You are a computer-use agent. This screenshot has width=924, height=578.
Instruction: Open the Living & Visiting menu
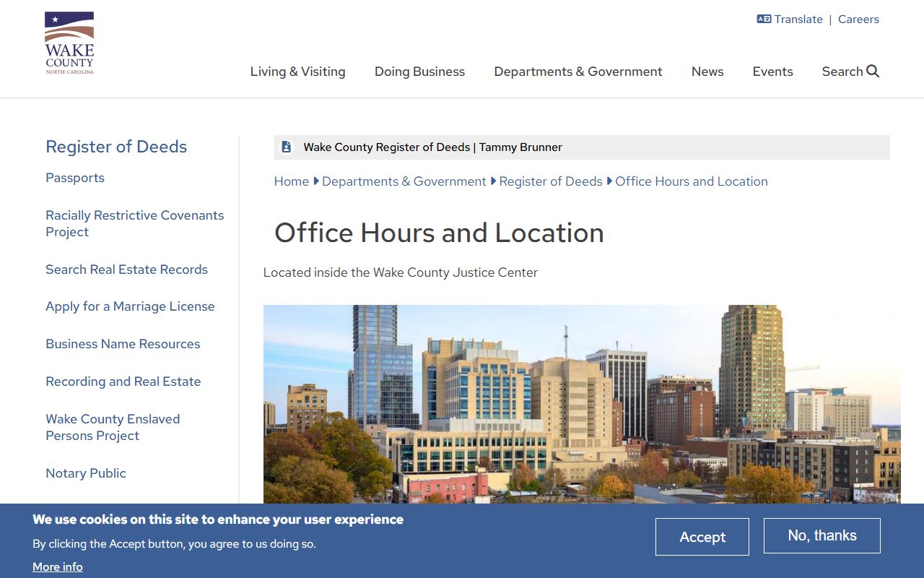point(298,72)
